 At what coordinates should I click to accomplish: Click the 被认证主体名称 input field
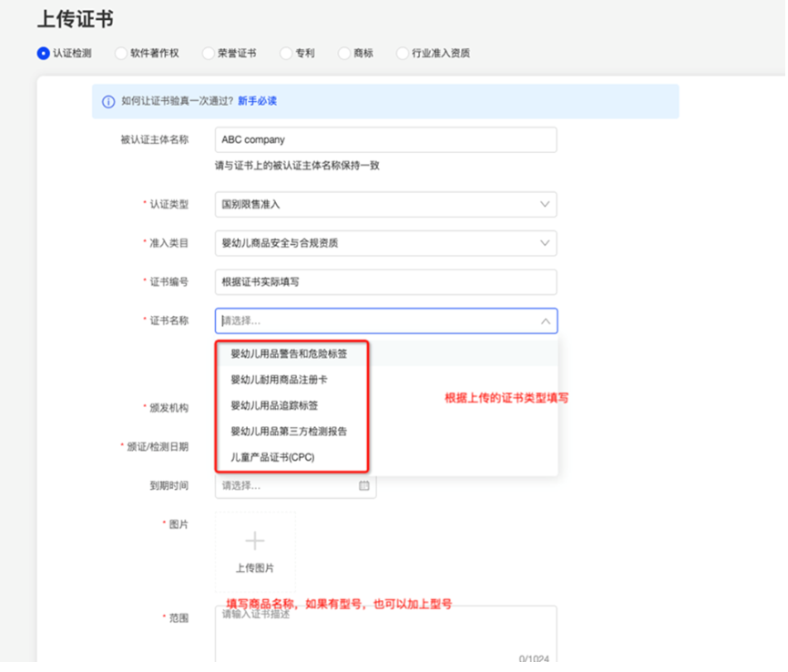click(385, 140)
